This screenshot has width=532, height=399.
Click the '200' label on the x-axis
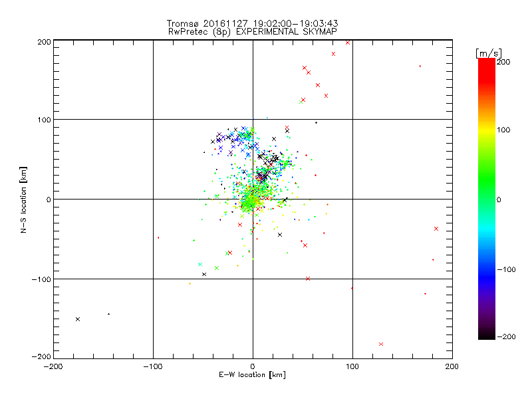(x=452, y=366)
